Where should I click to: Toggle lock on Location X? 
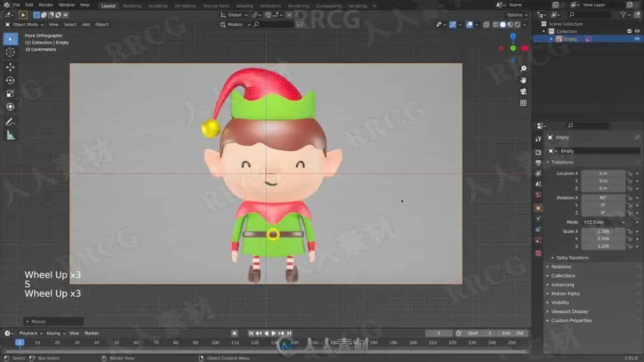[630, 173]
